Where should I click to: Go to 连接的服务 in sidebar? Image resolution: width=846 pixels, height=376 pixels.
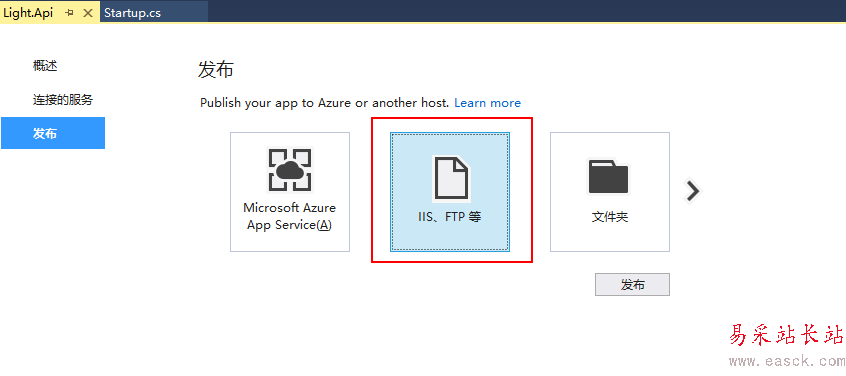click(x=63, y=100)
